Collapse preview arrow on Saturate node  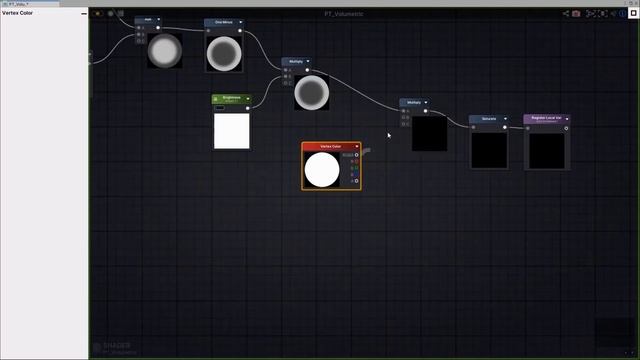(505, 119)
